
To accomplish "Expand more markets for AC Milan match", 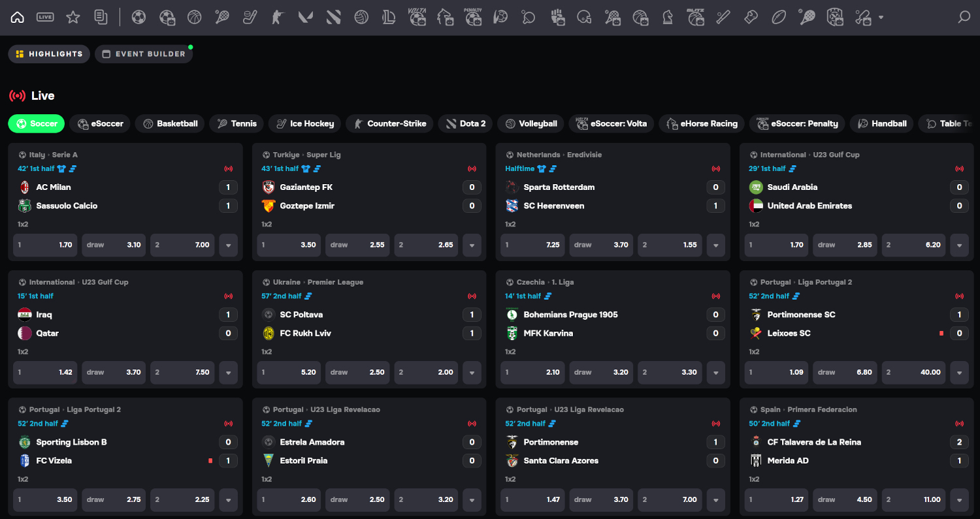I will pyautogui.click(x=228, y=245).
